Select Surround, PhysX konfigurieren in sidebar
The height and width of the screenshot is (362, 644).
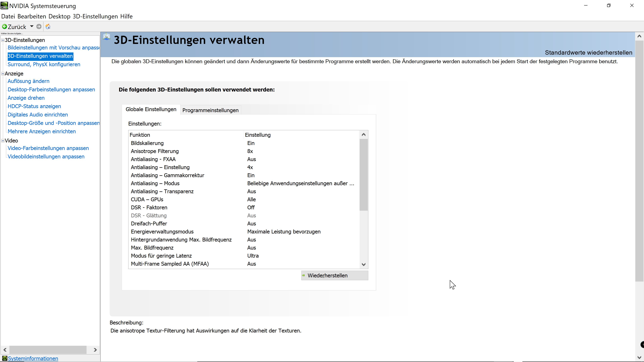pyautogui.click(x=44, y=65)
